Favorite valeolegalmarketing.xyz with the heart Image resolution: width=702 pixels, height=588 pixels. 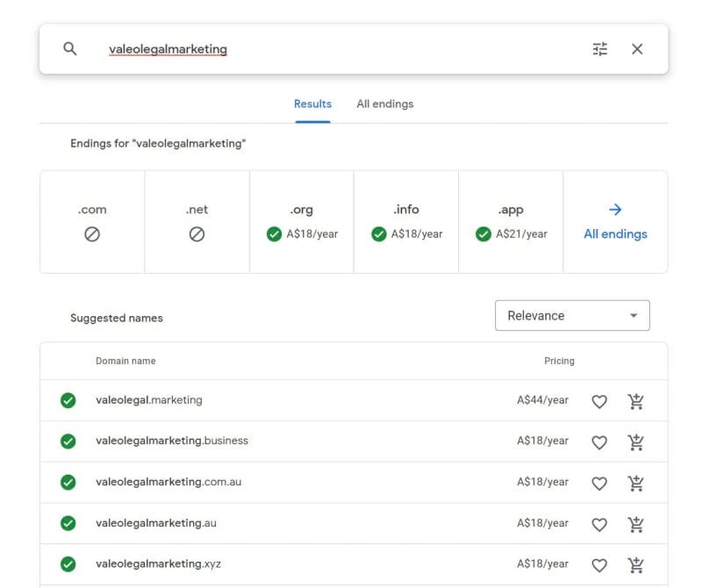pos(599,565)
